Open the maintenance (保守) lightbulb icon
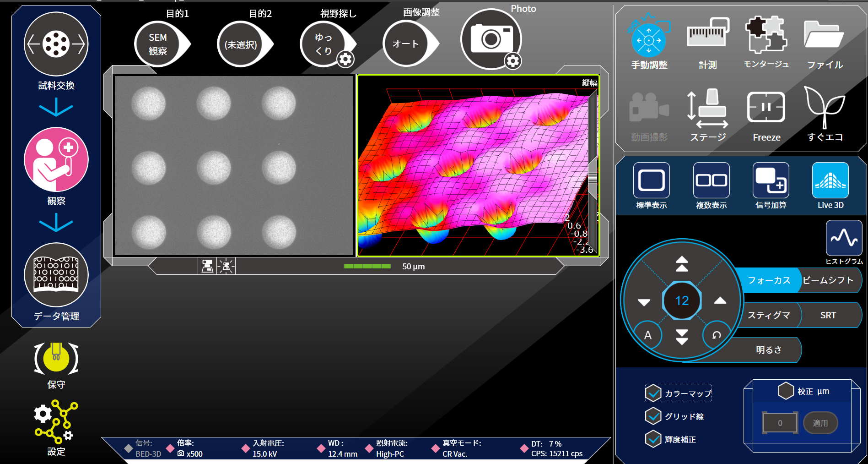Screen dimensions: 868x464 point(56,359)
